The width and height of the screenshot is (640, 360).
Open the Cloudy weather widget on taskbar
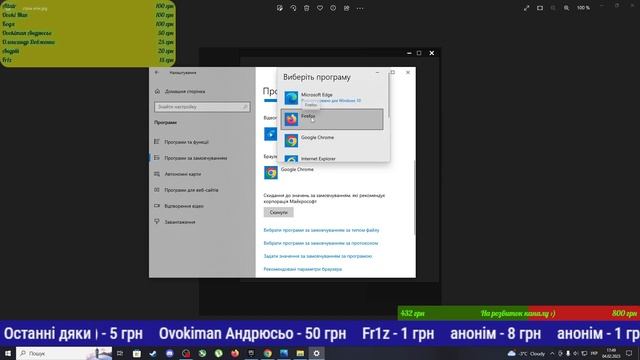click(527, 353)
